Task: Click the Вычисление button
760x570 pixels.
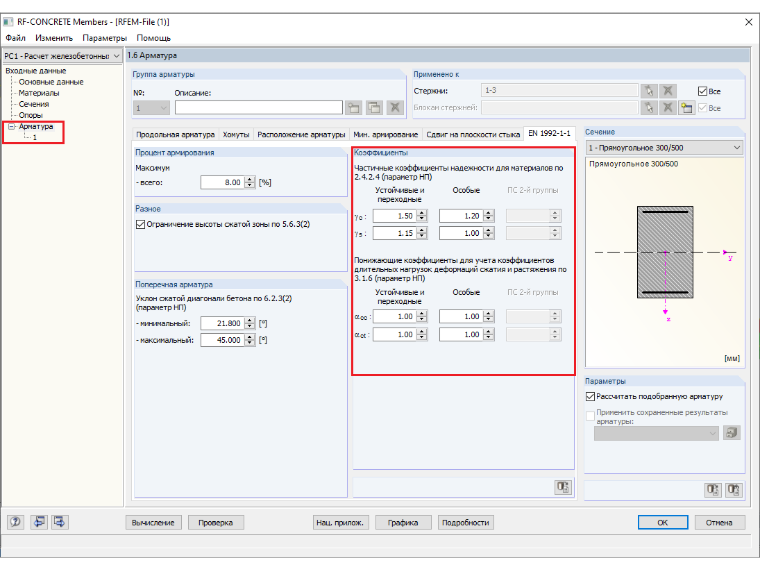Action: coord(153,522)
